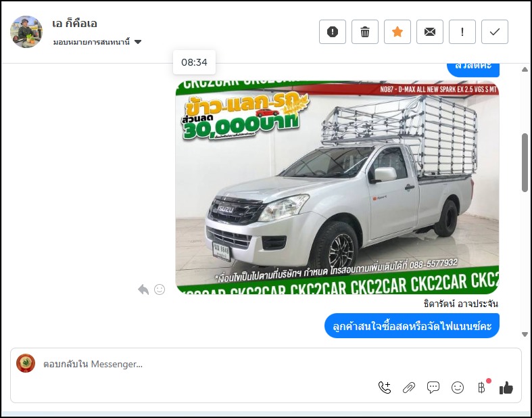Open emoji picker in composer
The width and height of the screenshot is (532, 418).
(458, 388)
